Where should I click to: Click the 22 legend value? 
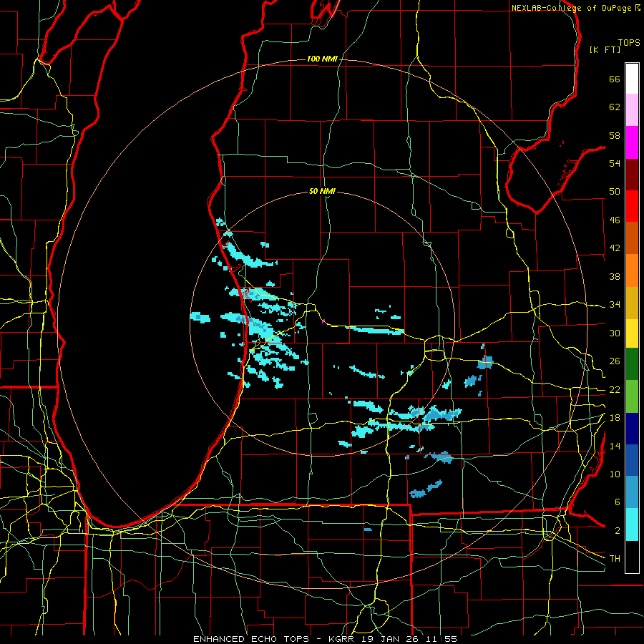click(x=615, y=390)
